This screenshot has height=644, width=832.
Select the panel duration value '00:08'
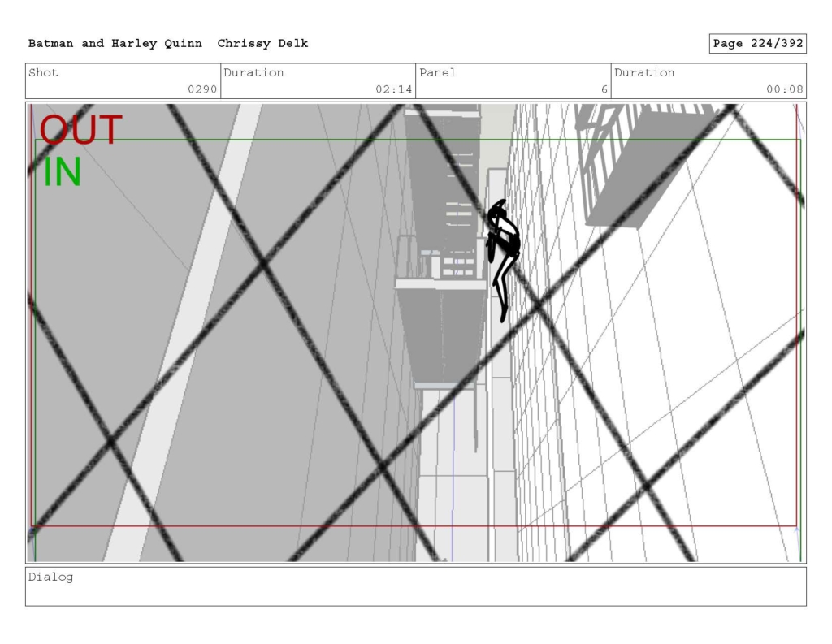pos(784,89)
